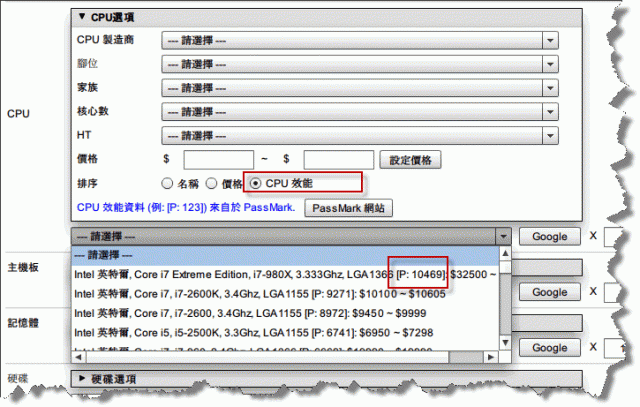
Task: Select the Core i7 Extreme Edition i7-980X option
Action: click(x=285, y=274)
